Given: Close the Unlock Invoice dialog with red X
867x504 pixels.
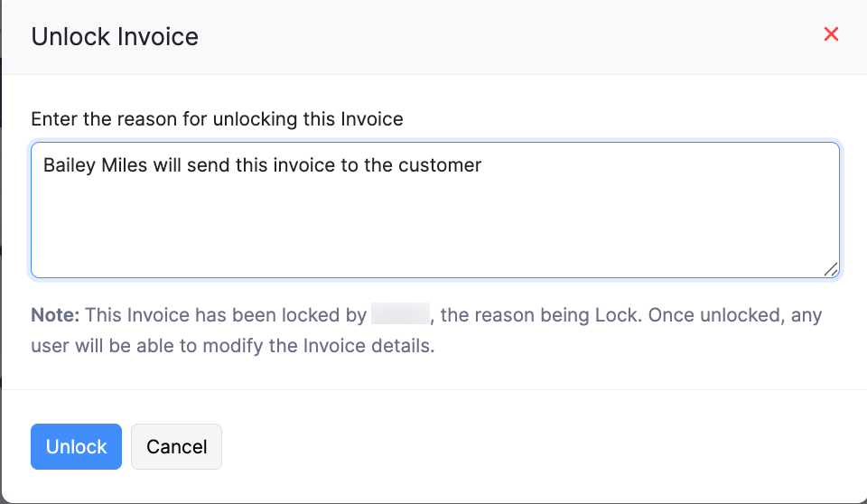Looking at the screenshot, I should tap(831, 34).
